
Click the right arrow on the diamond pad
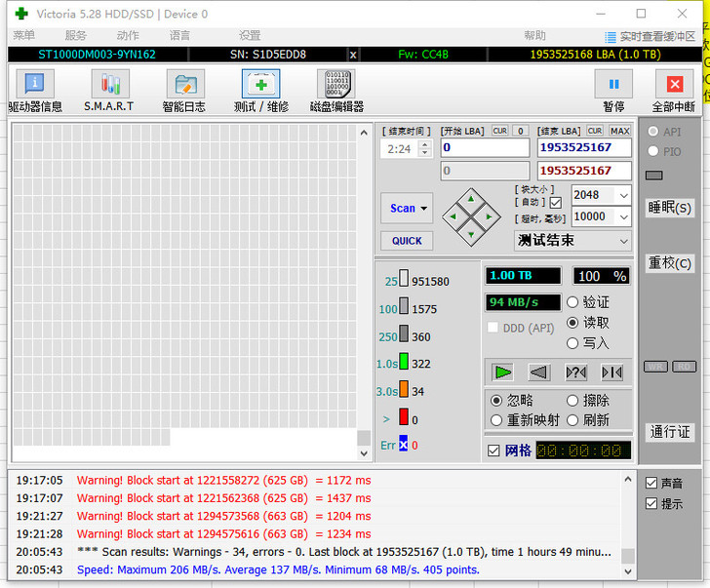click(x=490, y=216)
